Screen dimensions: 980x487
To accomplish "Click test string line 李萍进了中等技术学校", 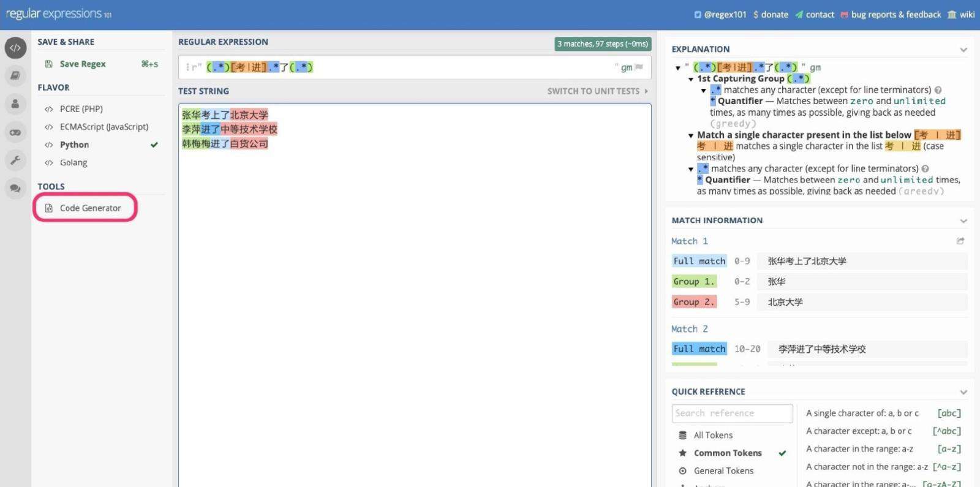I will [x=230, y=129].
